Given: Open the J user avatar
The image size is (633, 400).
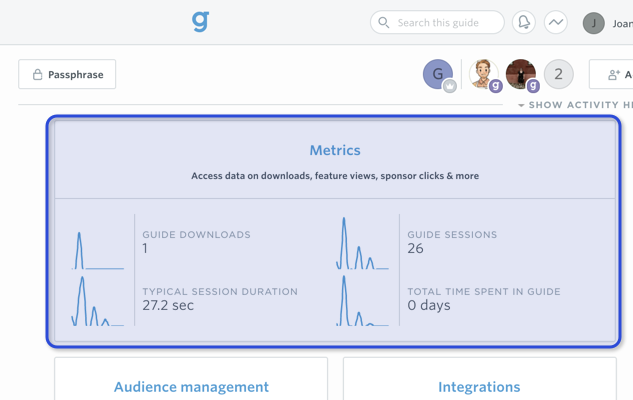Looking at the screenshot, I should click(x=593, y=23).
